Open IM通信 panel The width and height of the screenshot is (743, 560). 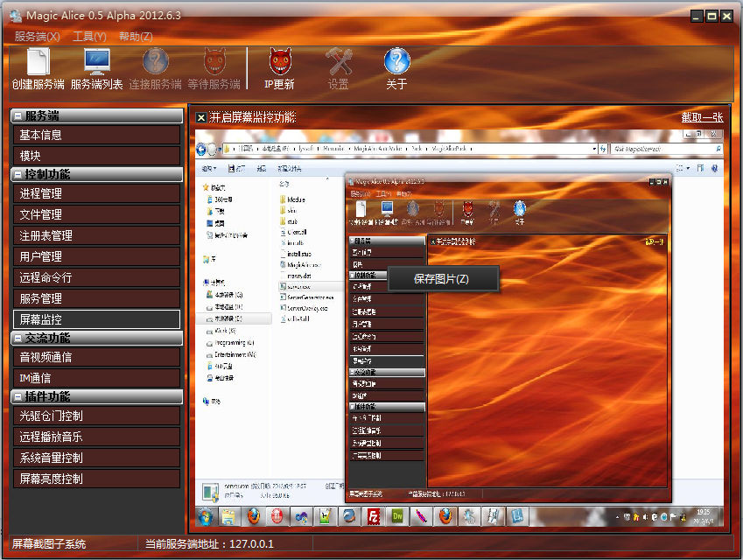[96, 378]
